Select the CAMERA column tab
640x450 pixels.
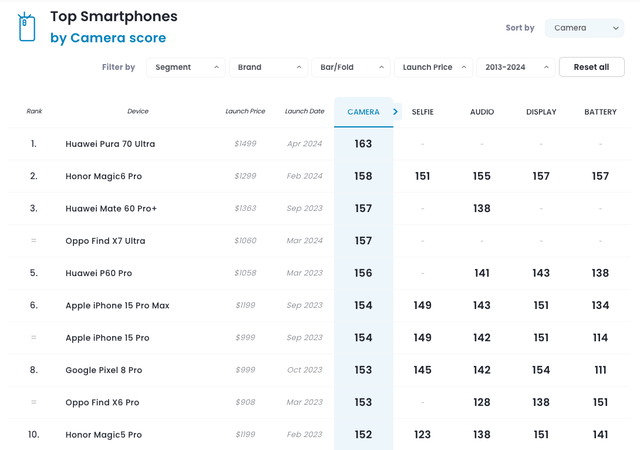(363, 112)
